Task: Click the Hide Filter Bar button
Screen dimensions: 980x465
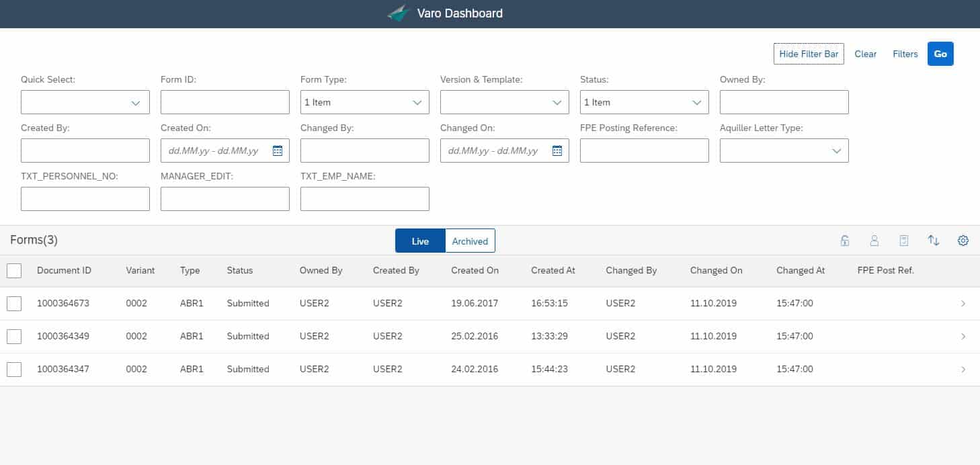Action: pyautogui.click(x=809, y=54)
